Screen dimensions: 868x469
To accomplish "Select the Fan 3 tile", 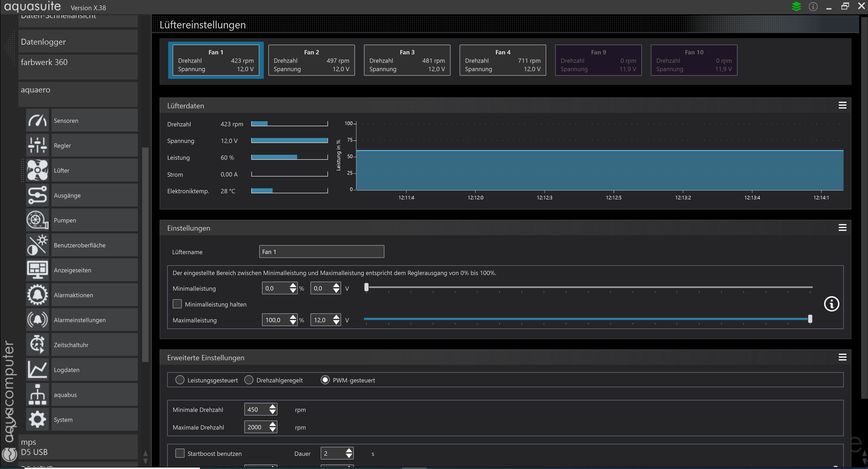I will [407, 60].
